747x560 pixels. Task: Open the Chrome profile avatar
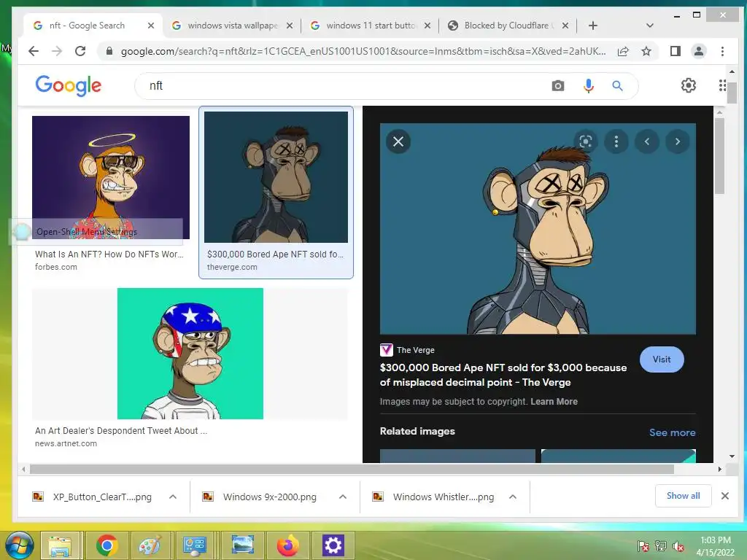[698, 51]
